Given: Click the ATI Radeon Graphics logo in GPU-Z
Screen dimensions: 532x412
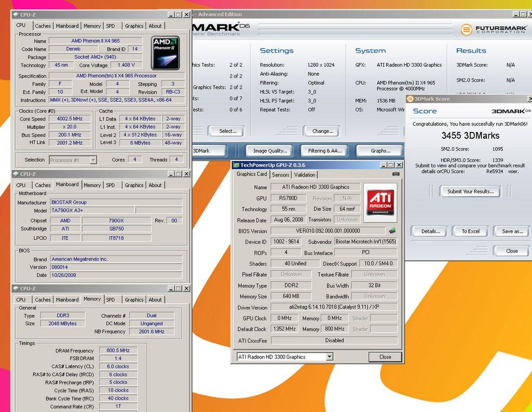Looking at the screenshot, I should click(380, 203).
